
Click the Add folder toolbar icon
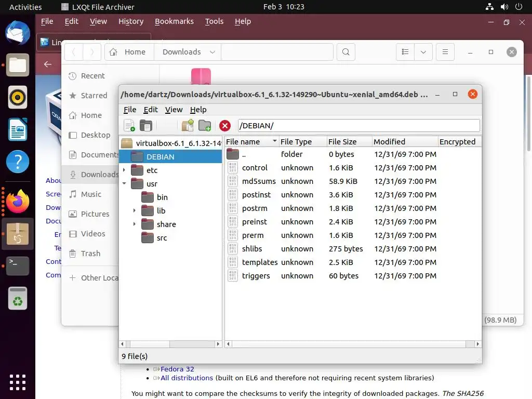pos(205,126)
